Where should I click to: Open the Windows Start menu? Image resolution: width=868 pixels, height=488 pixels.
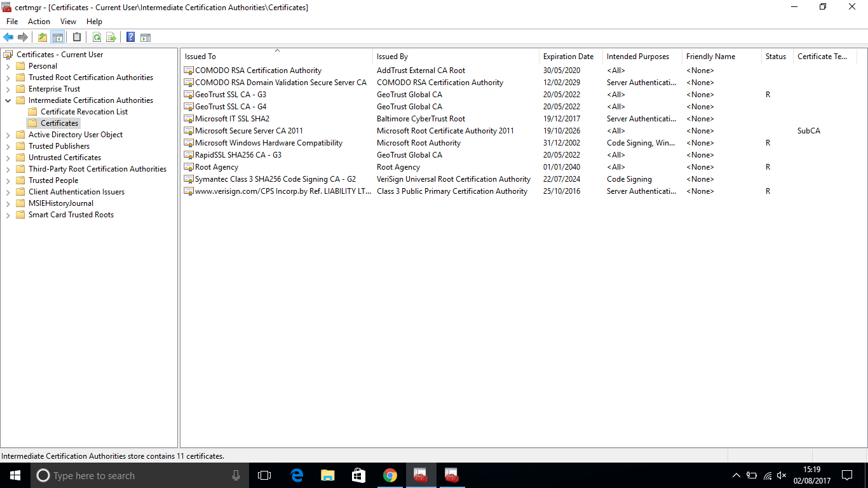[x=15, y=475]
